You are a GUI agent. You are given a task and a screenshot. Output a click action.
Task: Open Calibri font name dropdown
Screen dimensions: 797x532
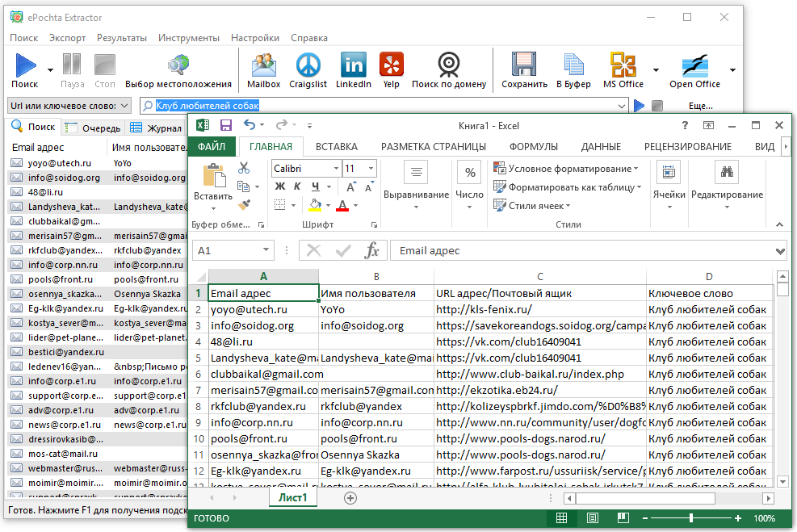coord(336,168)
